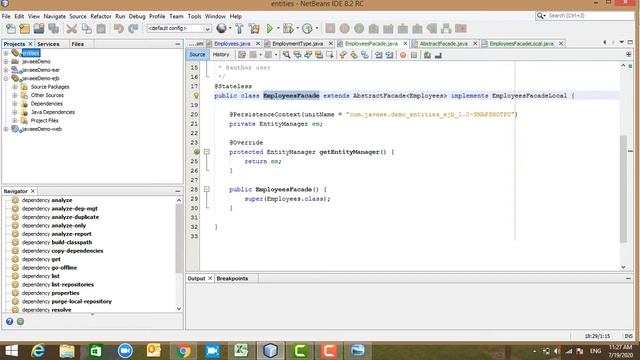Click the editor vertical scrollbar
640x360 pixels.
[623, 189]
